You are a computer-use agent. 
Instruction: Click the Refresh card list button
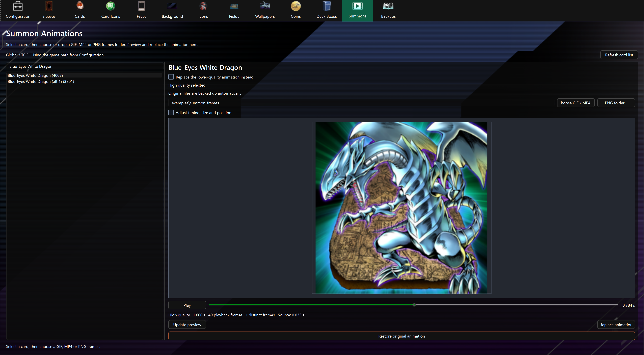coord(619,55)
